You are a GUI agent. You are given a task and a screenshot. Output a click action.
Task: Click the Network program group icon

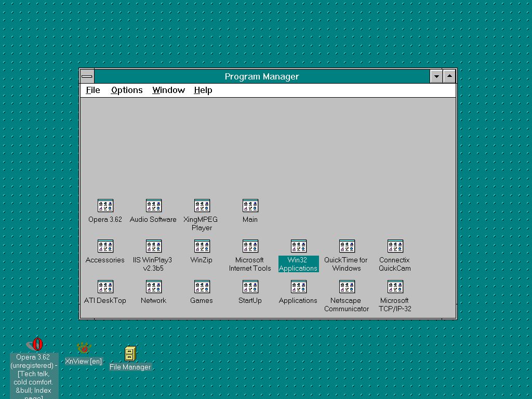click(154, 287)
